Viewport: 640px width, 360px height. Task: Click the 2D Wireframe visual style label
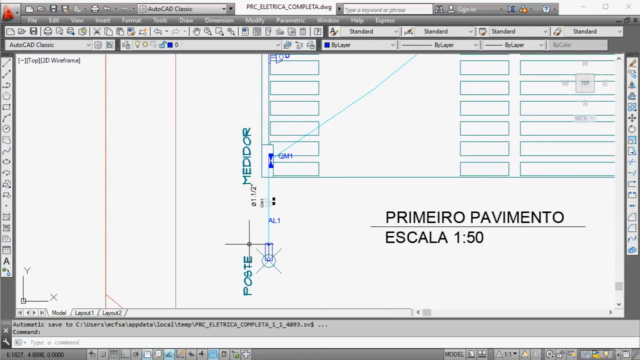(x=60, y=60)
